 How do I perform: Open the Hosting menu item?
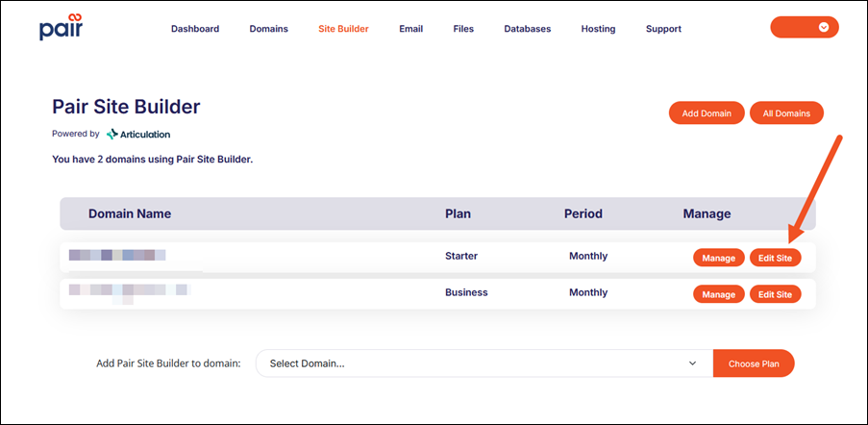pyautogui.click(x=598, y=29)
